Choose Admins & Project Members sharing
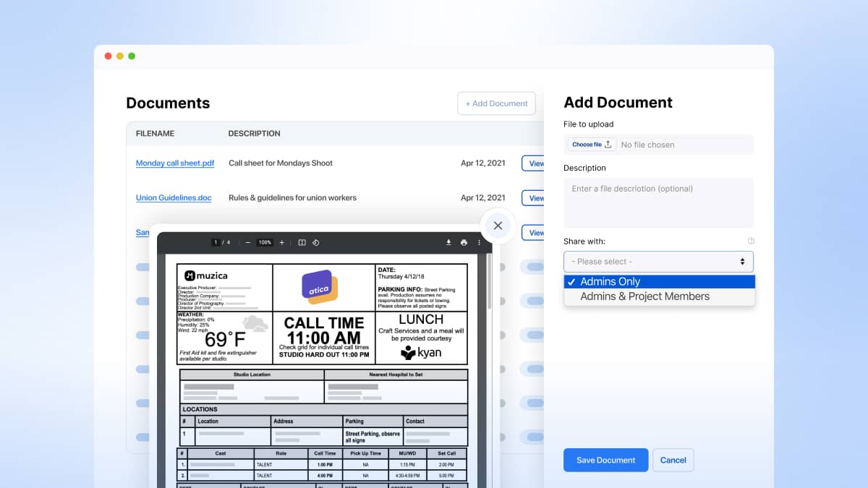Viewport: 868px width, 488px height. tap(659, 296)
